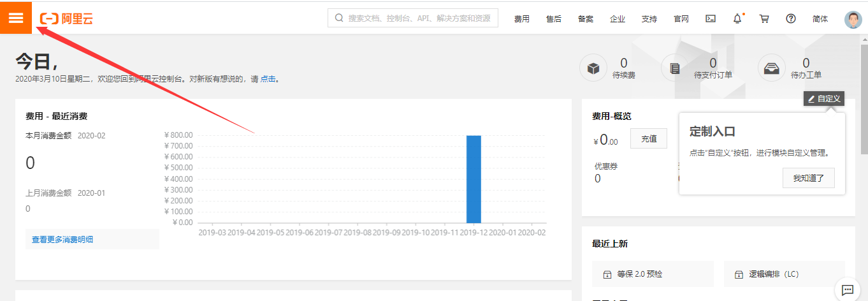Click the 上月消费金额 label

48,193
